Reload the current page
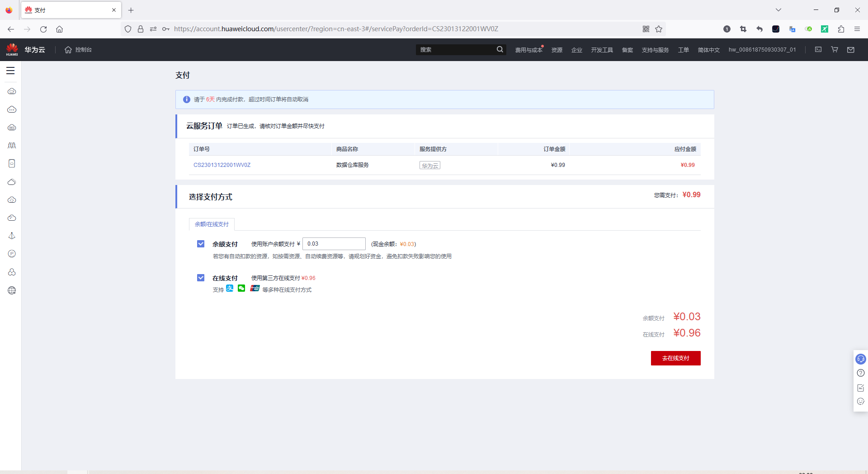Screen dimensions: 868x474 click(x=43, y=29)
